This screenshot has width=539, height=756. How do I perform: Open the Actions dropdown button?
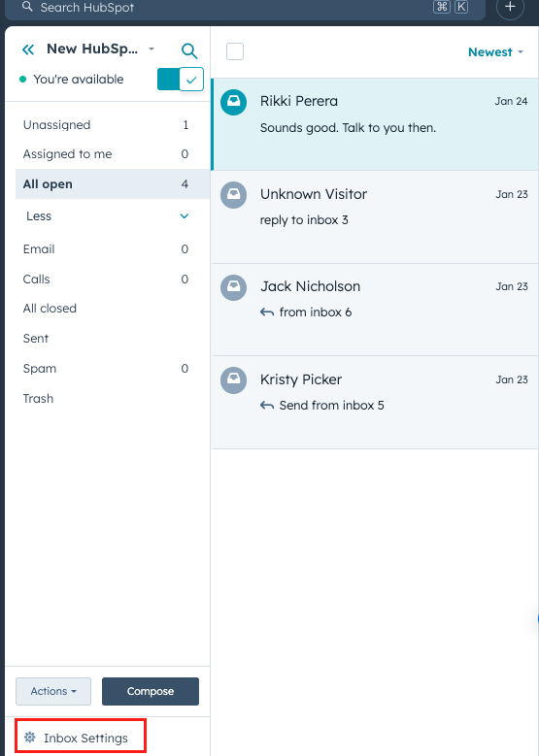point(53,691)
